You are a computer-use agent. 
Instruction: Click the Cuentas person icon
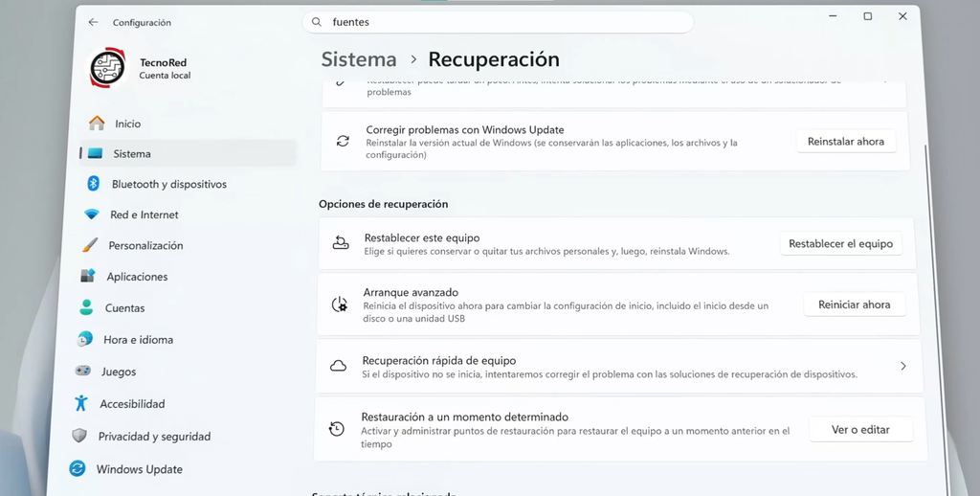tap(86, 307)
